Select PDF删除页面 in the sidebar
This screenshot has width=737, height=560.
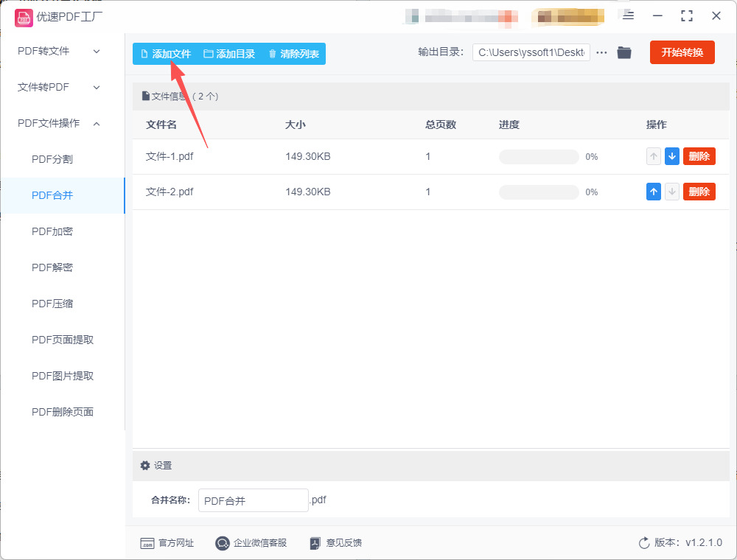pyautogui.click(x=62, y=412)
